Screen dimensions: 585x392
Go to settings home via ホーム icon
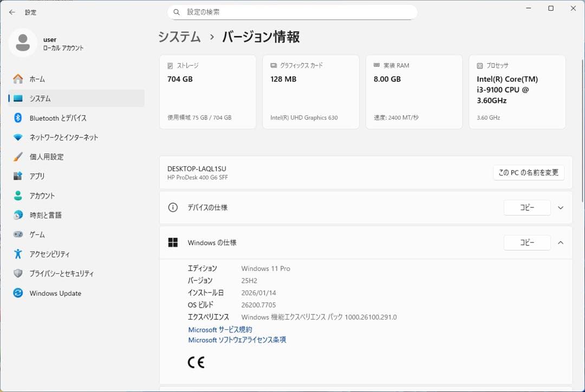[49, 79]
